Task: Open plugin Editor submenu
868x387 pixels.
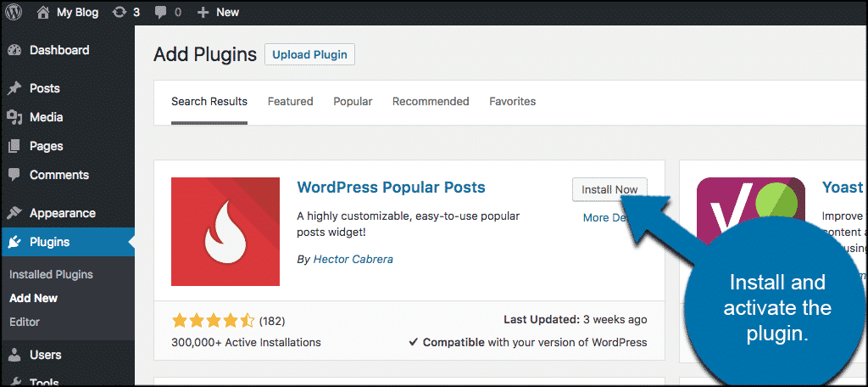Action: 25,322
